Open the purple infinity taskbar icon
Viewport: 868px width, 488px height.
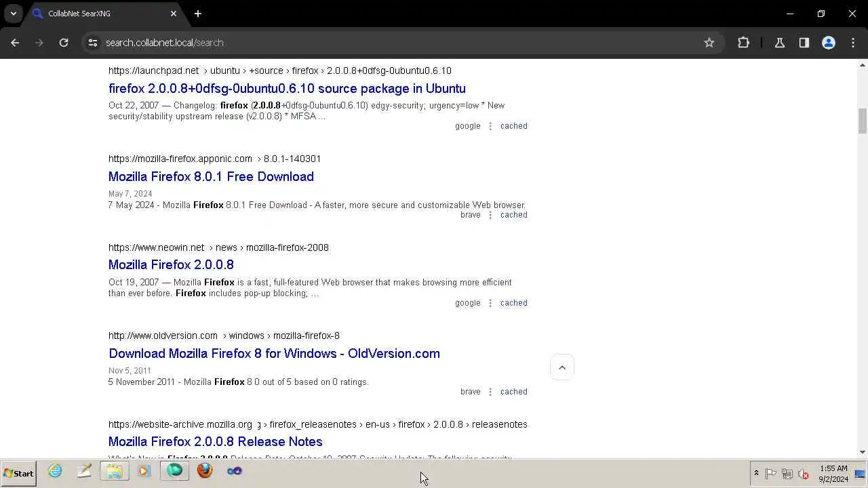pyautogui.click(x=235, y=471)
